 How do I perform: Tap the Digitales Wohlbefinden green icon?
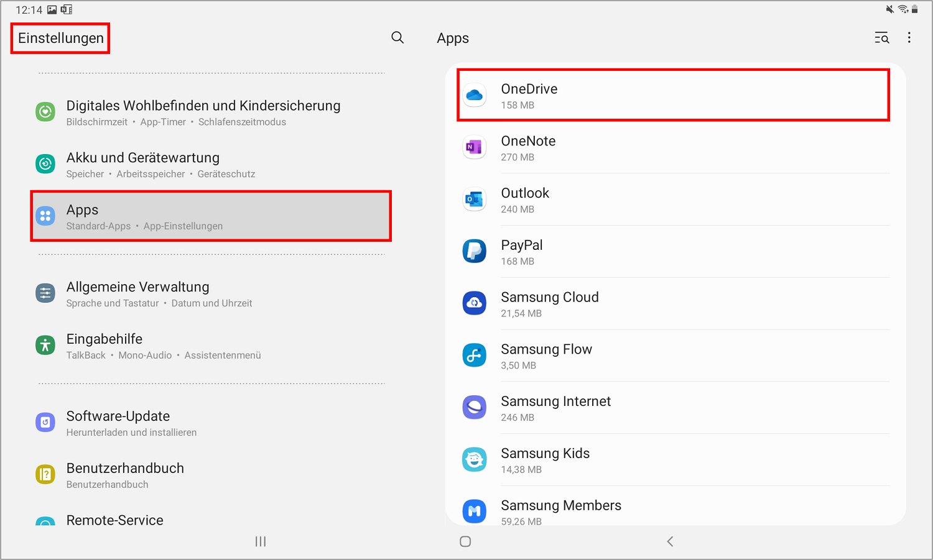pos(45,112)
